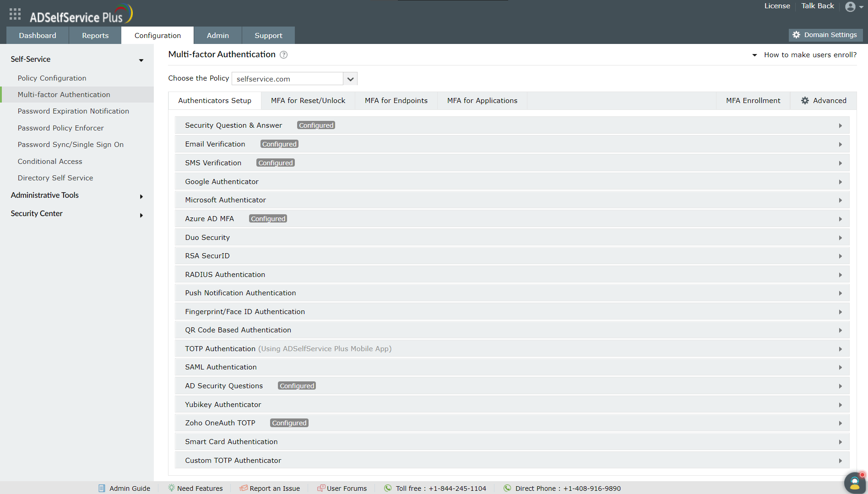Expand the TOTP Authentication row
Viewport: 868px width, 494px height.
click(x=512, y=349)
